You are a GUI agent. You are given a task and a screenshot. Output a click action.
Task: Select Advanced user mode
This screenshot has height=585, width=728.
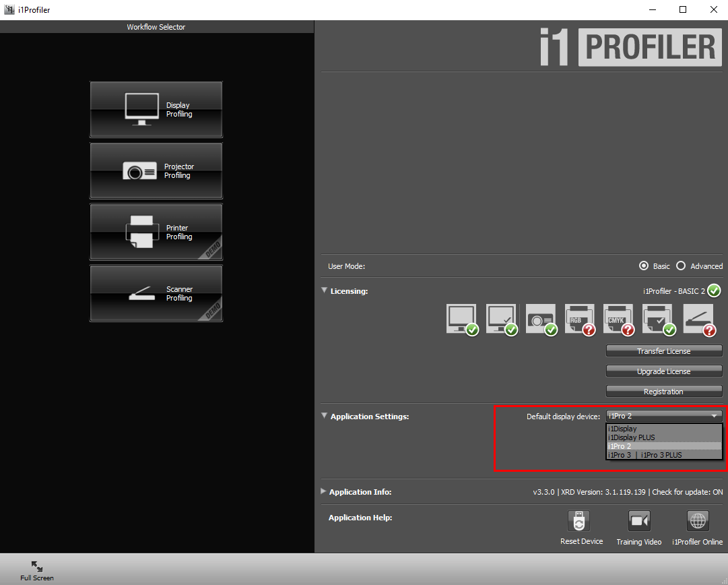tap(681, 266)
